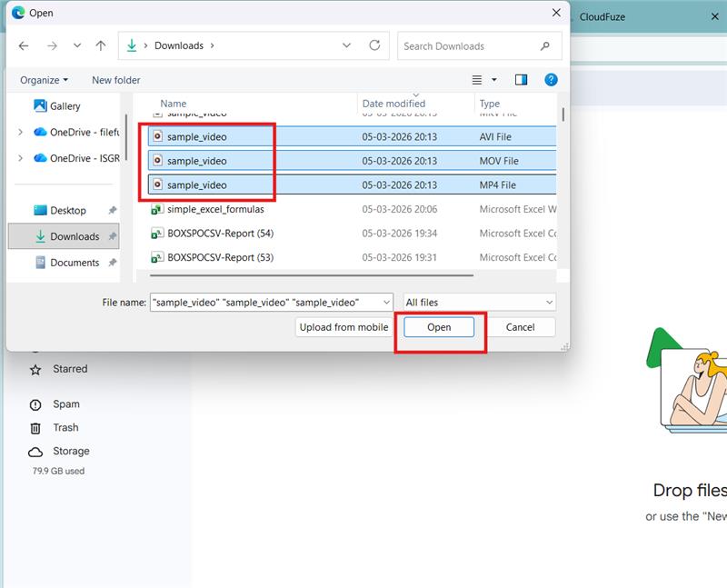Click the Open button
Image resolution: width=727 pixels, height=588 pixels.
tap(439, 327)
